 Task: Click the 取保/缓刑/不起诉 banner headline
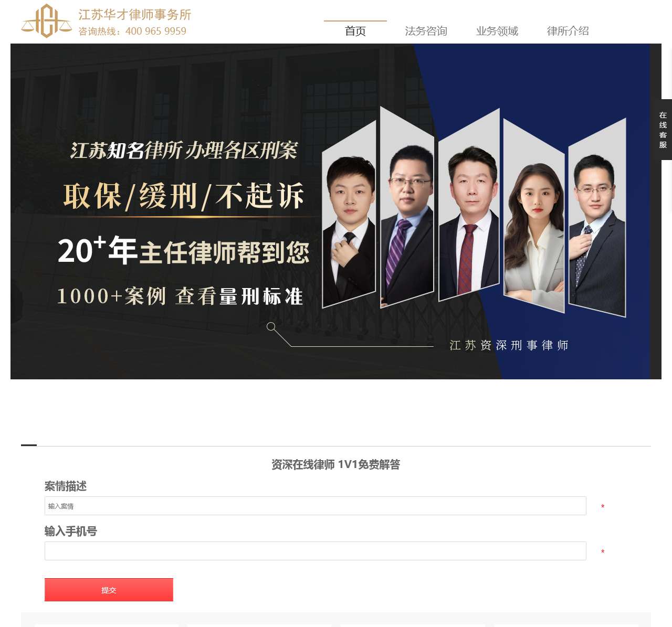[184, 196]
